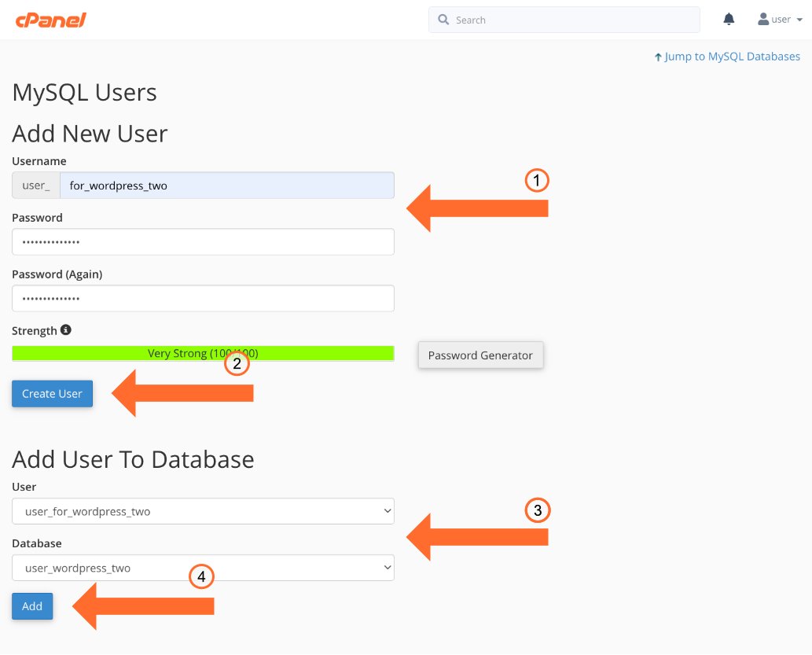
Task: Click the Username input containing for_wordpress_two
Action: coord(227,185)
